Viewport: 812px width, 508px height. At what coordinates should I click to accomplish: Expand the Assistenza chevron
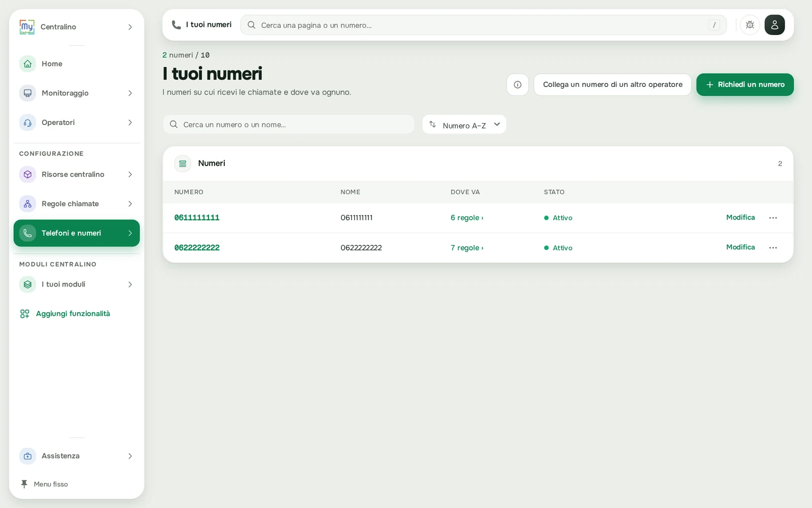(130, 456)
